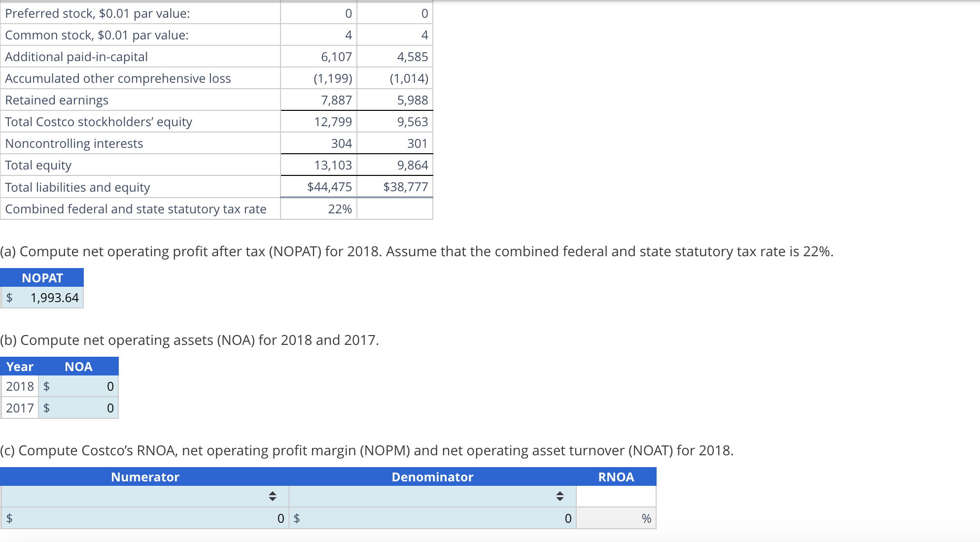
Task: Open the Numerator dropdown selector
Action: [x=145, y=496]
